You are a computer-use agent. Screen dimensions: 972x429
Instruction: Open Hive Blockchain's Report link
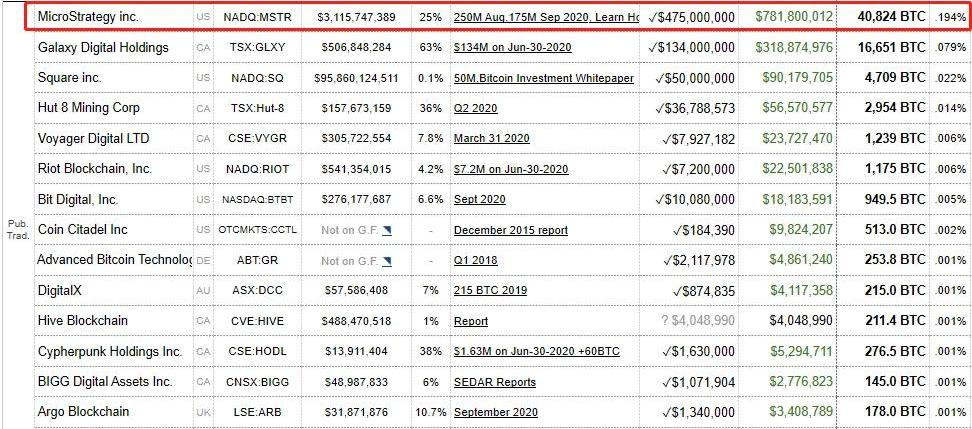[471, 321]
